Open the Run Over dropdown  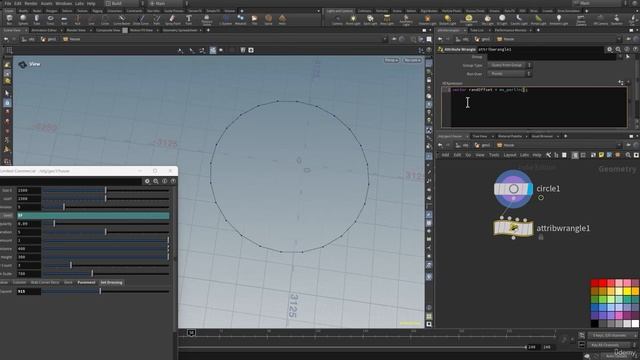click(510, 74)
